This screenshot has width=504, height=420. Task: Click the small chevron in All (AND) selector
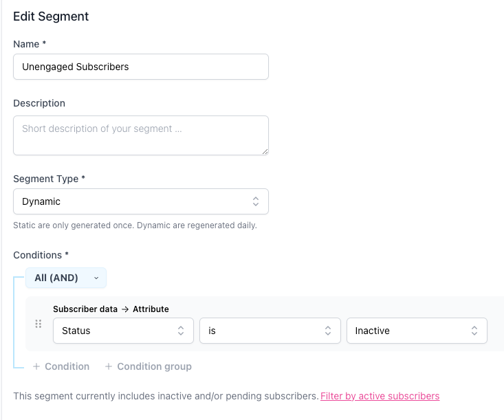pyautogui.click(x=96, y=278)
